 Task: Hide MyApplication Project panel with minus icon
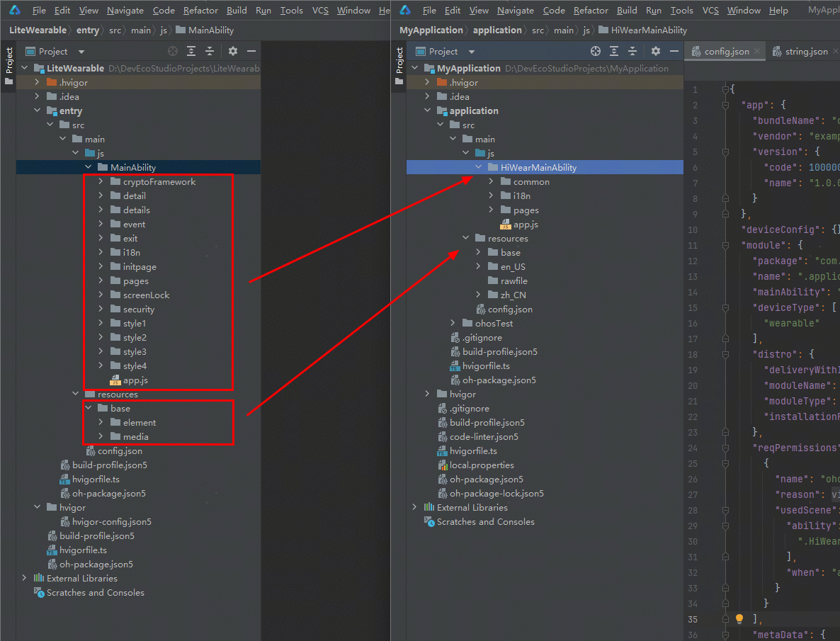coord(674,52)
